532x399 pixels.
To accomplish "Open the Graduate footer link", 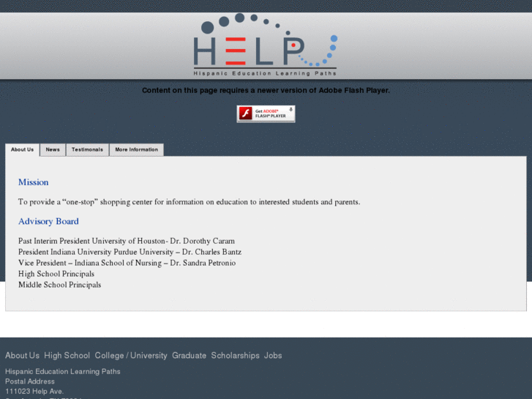I will point(189,356).
